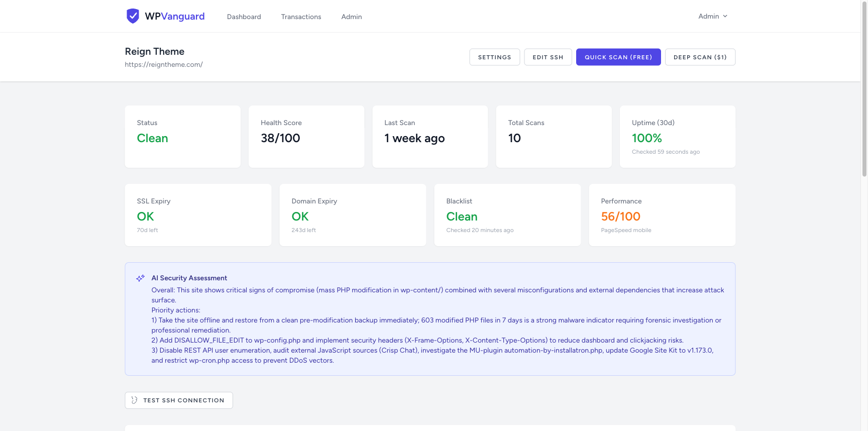Open the Dashboard nav item

click(244, 17)
